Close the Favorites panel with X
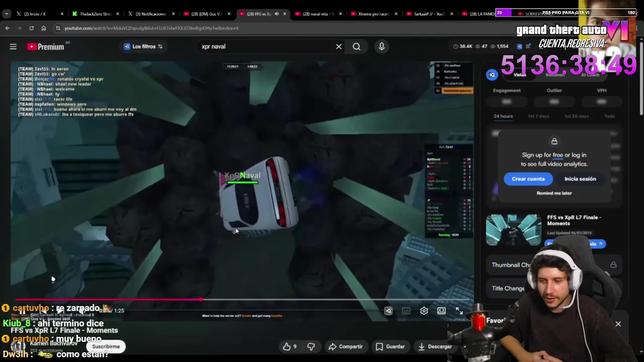644x362 pixels. pos(618,324)
